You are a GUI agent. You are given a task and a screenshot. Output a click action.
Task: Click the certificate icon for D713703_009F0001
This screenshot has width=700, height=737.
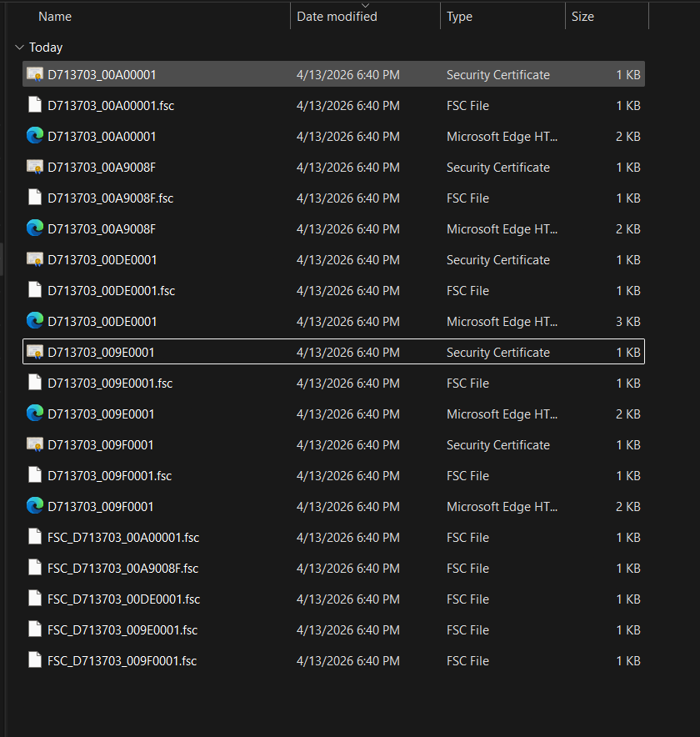(x=35, y=445)
